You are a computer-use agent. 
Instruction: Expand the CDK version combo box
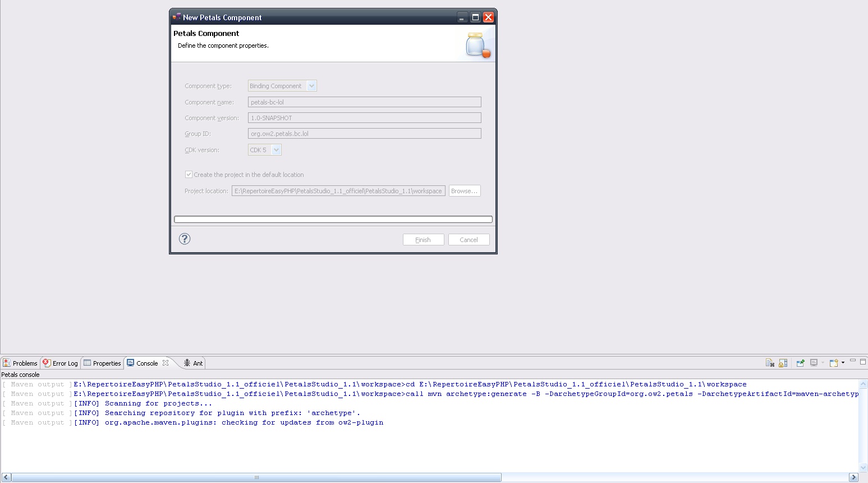[276, 150]
